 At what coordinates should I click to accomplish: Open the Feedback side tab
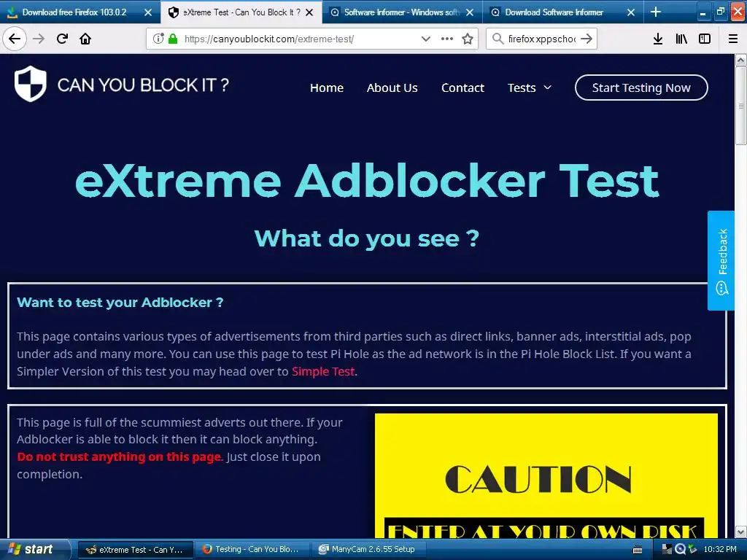(x=721, y=260)
